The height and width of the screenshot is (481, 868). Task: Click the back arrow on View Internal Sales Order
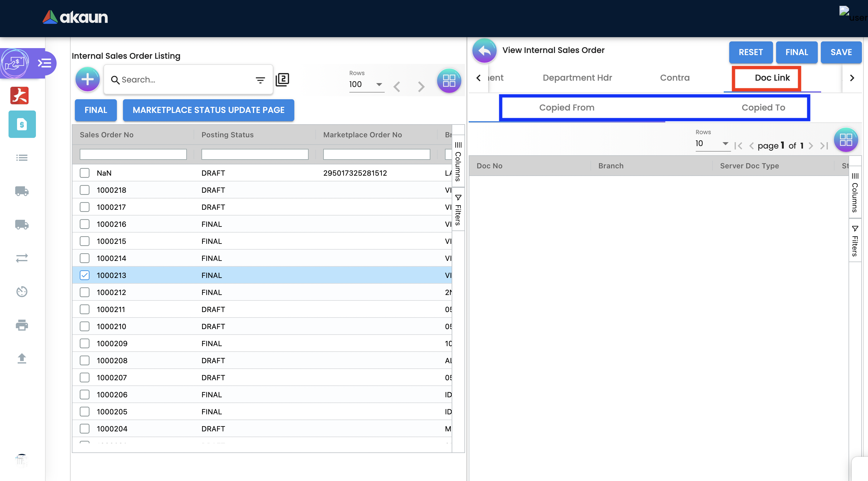tap(484, 51)
